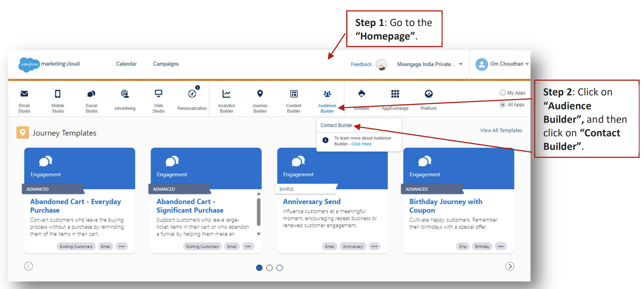Open the Advertising app icon

[x=125, y=94]
